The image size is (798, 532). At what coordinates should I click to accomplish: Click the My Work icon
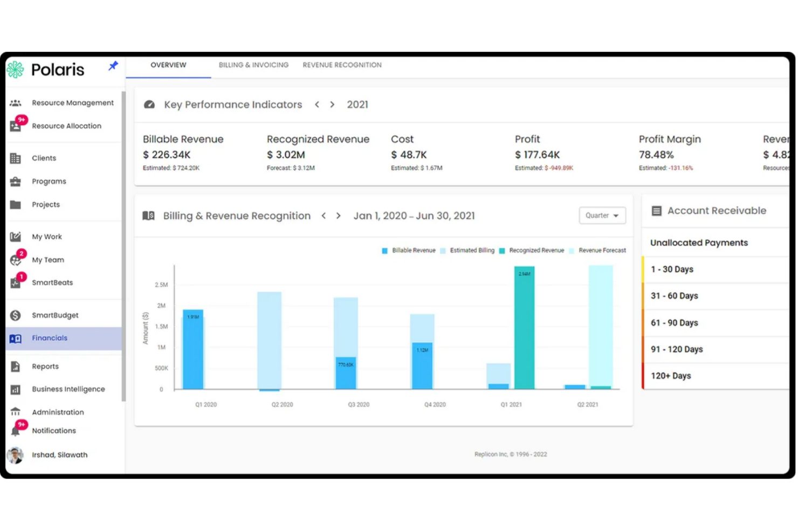point(16,237)
